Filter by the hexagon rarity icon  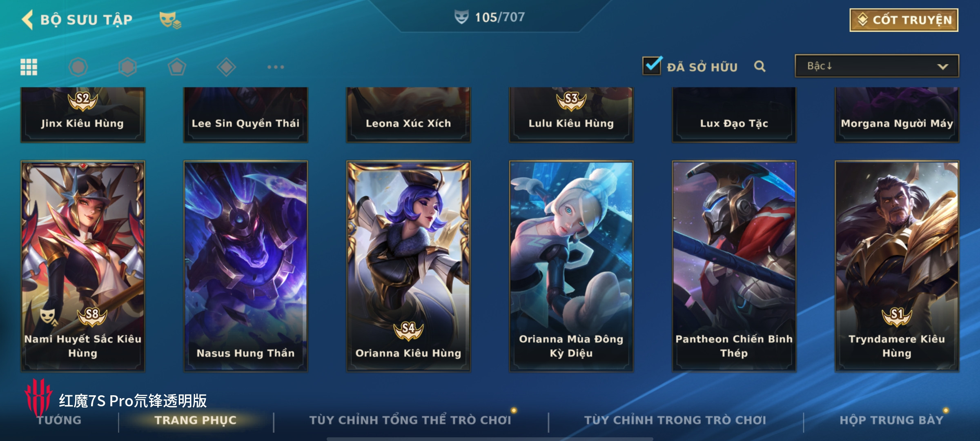[127, 67]
